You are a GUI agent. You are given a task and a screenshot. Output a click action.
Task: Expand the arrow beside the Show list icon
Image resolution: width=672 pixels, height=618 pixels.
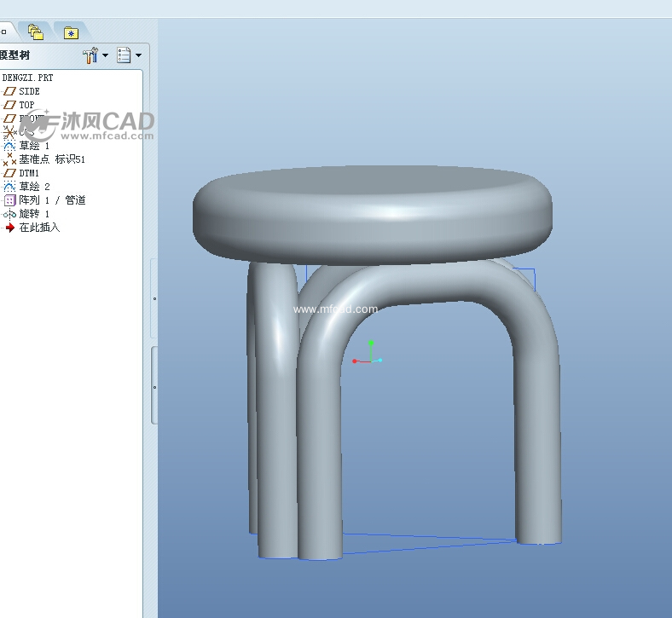[x=139, y=55]
